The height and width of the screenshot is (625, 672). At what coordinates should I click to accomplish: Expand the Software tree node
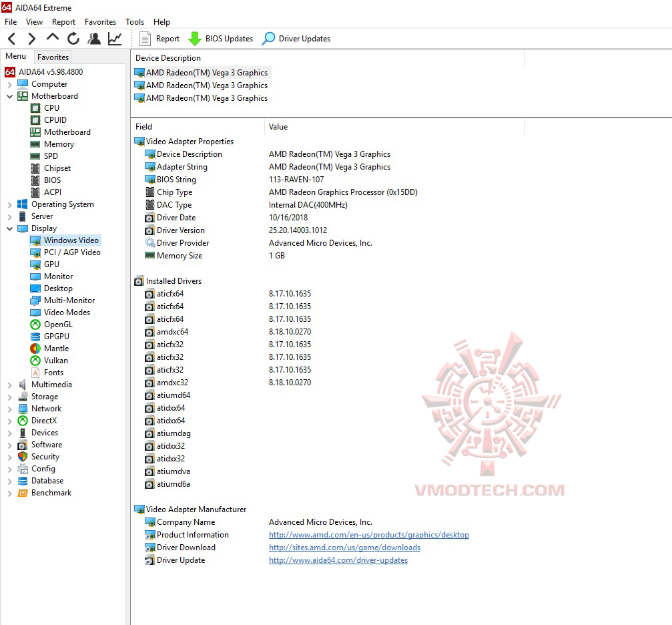click(10, 445)
